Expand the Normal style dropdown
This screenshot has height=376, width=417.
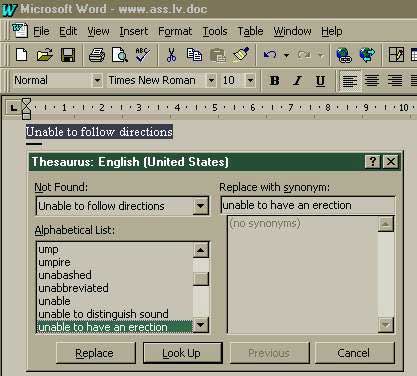(97, 80)
